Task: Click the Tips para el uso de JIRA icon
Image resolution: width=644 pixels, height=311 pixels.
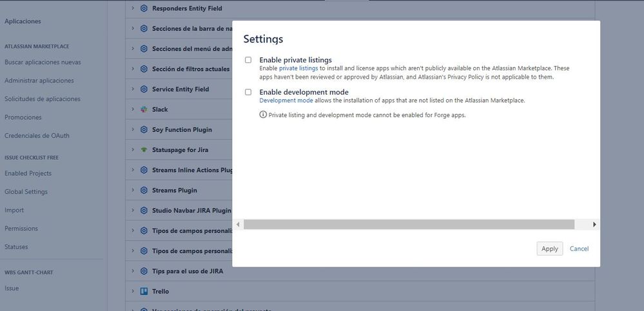Action: tap(144, 271)
